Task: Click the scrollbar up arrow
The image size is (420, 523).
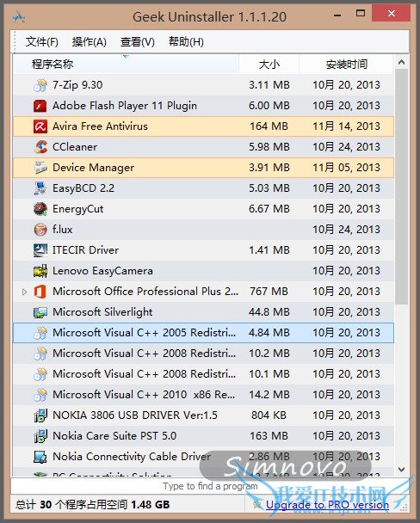Action: tap(402, 63)
